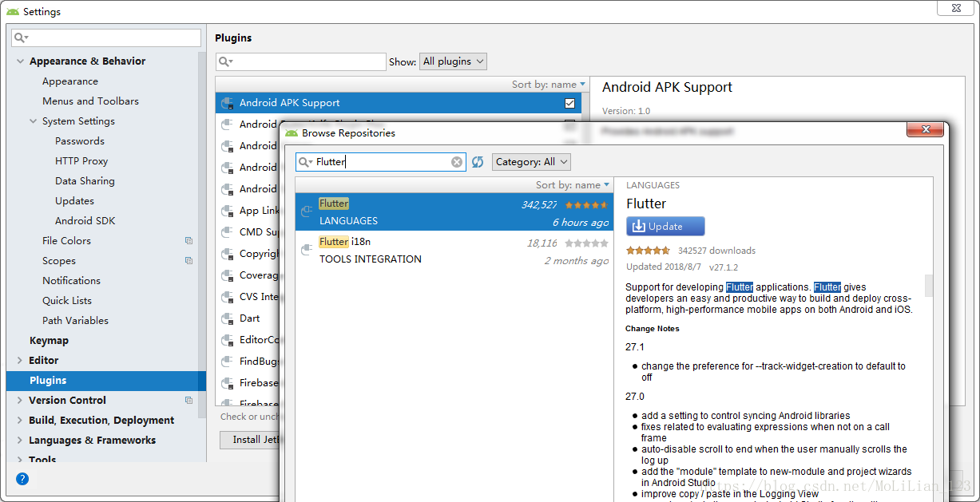Open Path Variables settings

(x=75, y=321)
